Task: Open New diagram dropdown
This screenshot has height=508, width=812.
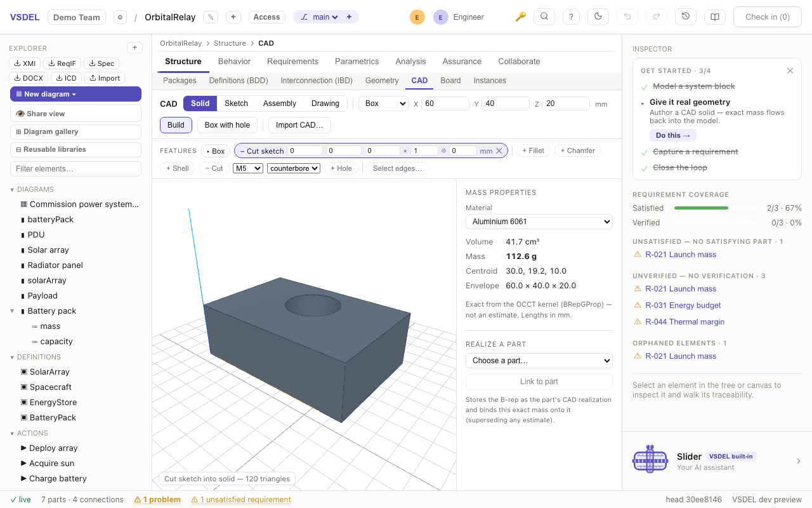Action: tap(75, 94)
